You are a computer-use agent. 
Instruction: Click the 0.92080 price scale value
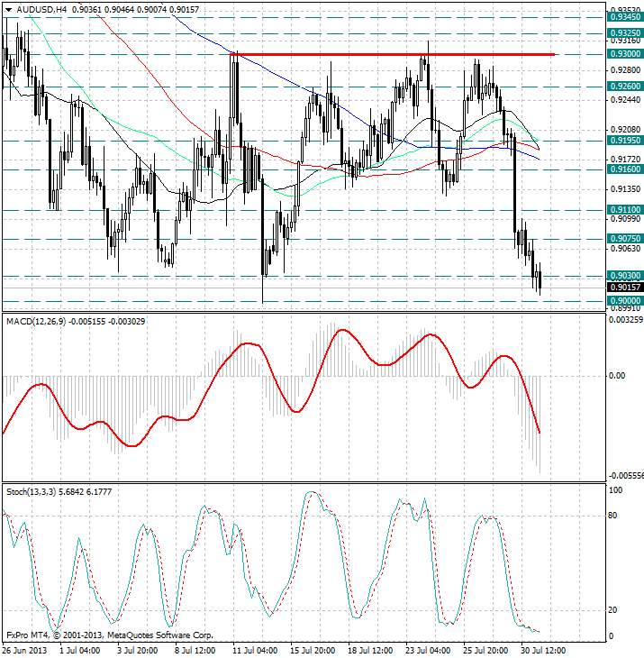[x=626, y=129]
